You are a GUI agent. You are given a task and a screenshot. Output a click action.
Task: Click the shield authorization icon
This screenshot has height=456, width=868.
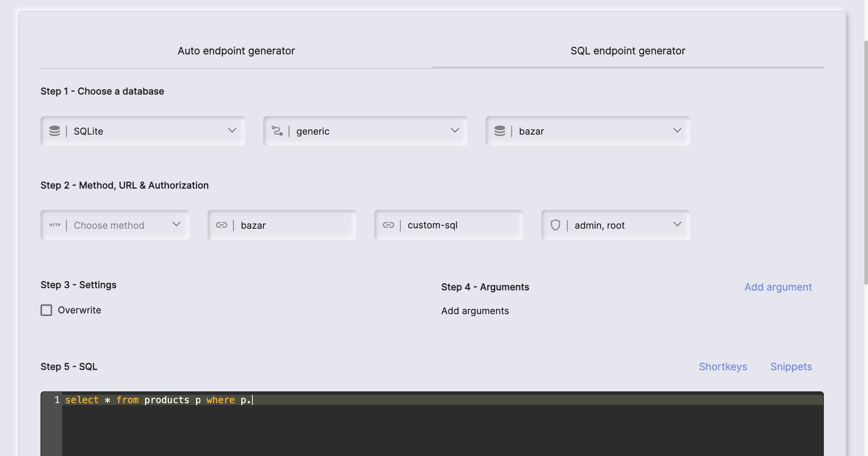click(556, 225)
